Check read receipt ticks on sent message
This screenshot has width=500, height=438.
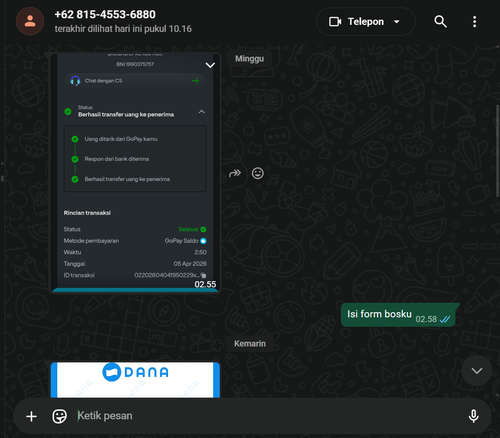point(445,319)
